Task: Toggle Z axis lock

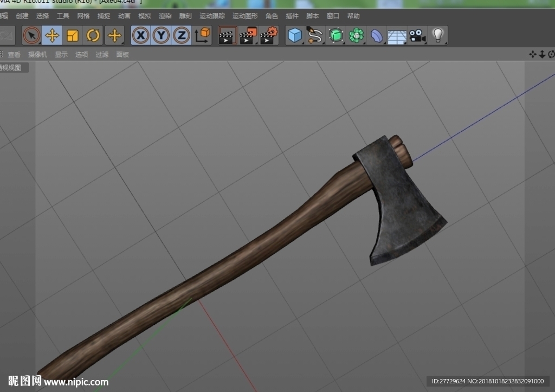Action: 182,35
